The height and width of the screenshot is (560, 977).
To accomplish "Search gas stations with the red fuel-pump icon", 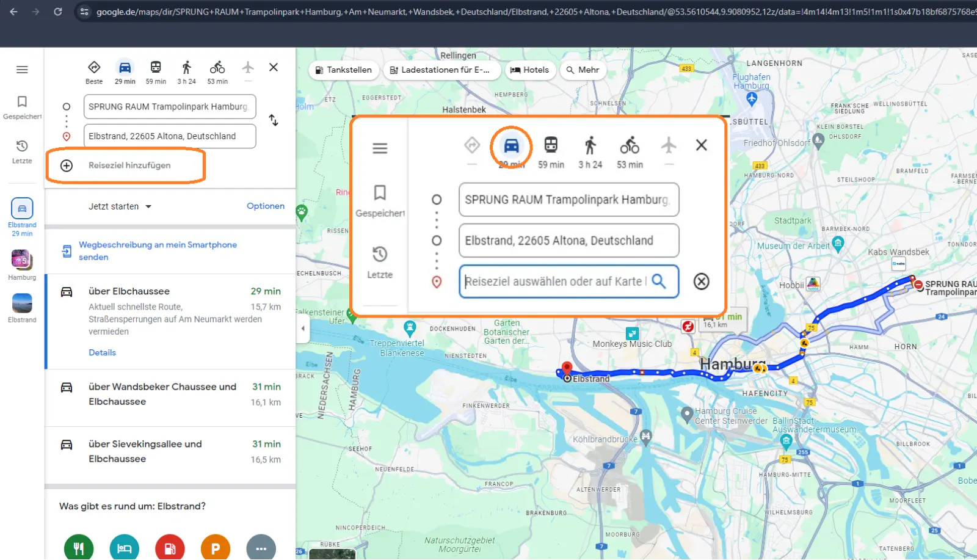I will [x=170, y=548].
